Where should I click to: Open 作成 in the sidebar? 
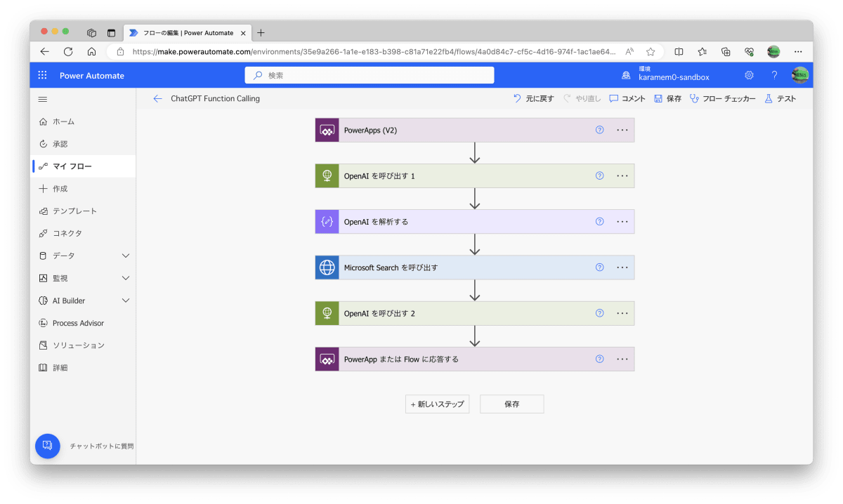(x=83, y=189)
